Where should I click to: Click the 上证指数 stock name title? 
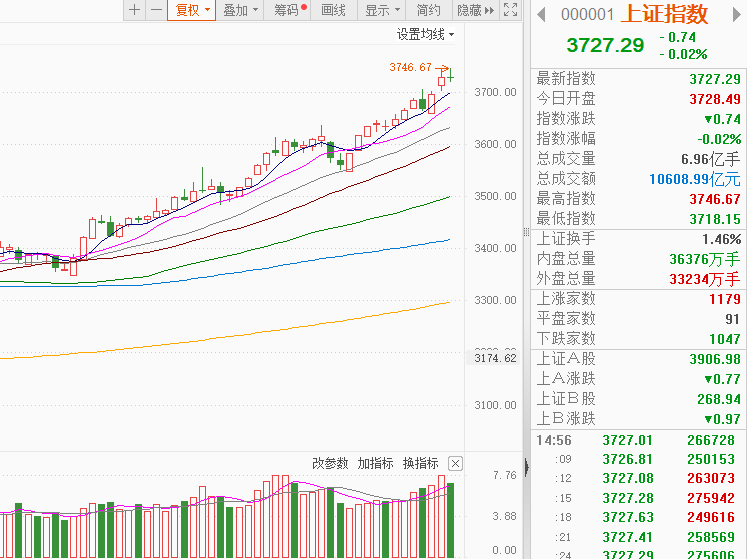(x=665, y=14)
